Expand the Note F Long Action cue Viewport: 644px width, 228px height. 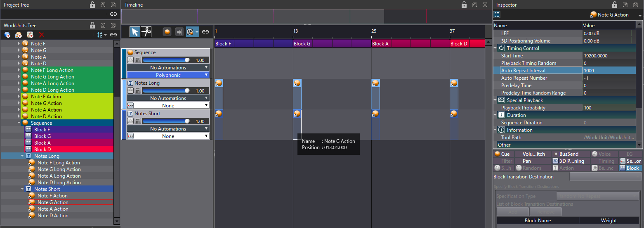pyautogui.click(x=19, y=70)
